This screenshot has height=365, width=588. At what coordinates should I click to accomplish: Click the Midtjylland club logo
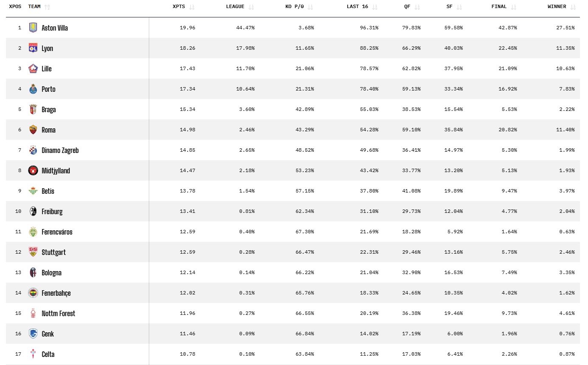pyautogui.click(x=33, y=170)
